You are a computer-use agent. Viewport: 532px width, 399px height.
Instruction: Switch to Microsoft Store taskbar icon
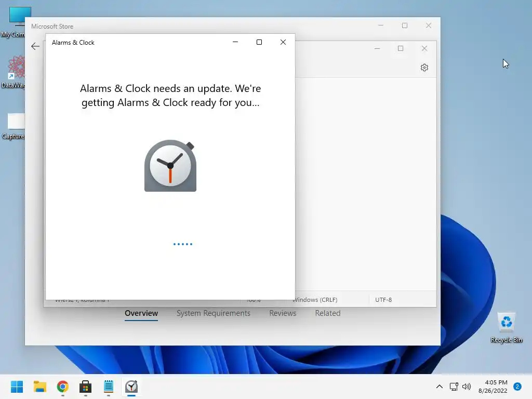click(x=86, y=387)
